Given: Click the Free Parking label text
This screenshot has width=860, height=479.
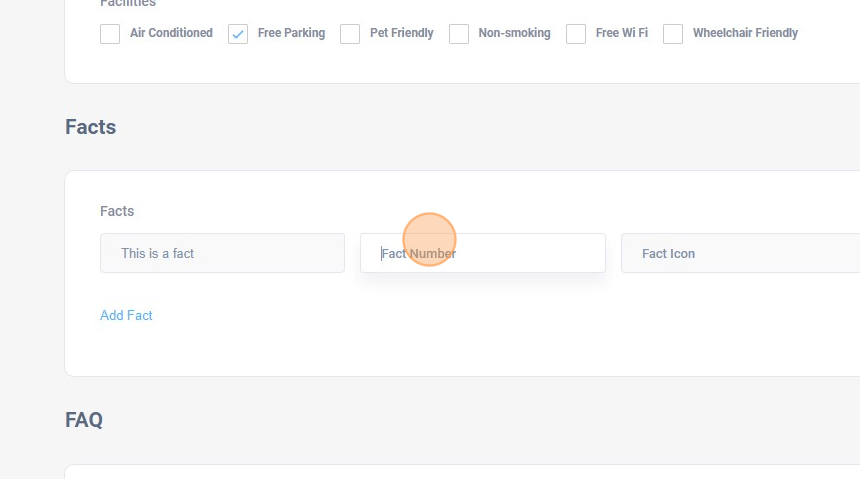Looking at the screenshot, I should click(x=291, y=33).
